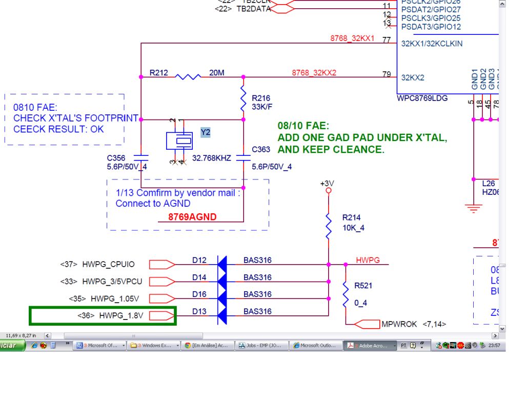Click the green tray icon beside the clock
The height and width of the screenshot is (420, 525).
(x=482, y=345)
